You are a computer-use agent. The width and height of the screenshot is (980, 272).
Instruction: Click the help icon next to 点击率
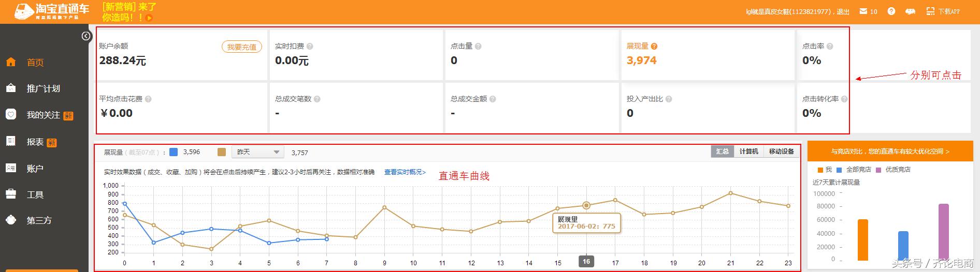click(x=830, y=46)
